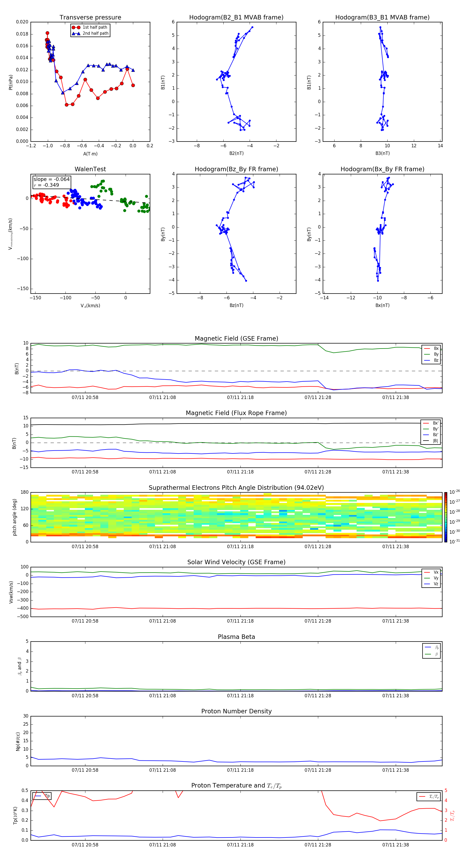
Task: Click the 'V_remaining(km/s)' y-axis label
Action: coord(11,234)
